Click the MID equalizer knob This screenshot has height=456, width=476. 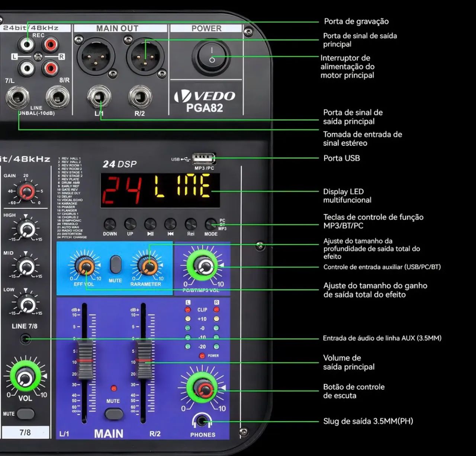click(26, 267)
